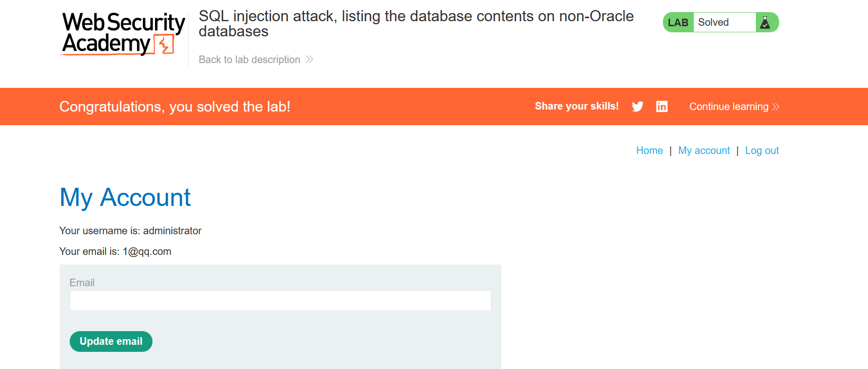Click the double chevron beside Back to lab description
This screenshot has width=868, height=369.
pos(310,60)
